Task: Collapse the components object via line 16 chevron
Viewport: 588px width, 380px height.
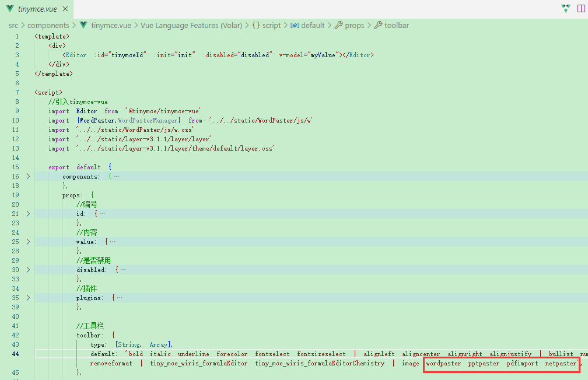Action: coord(27,176)
